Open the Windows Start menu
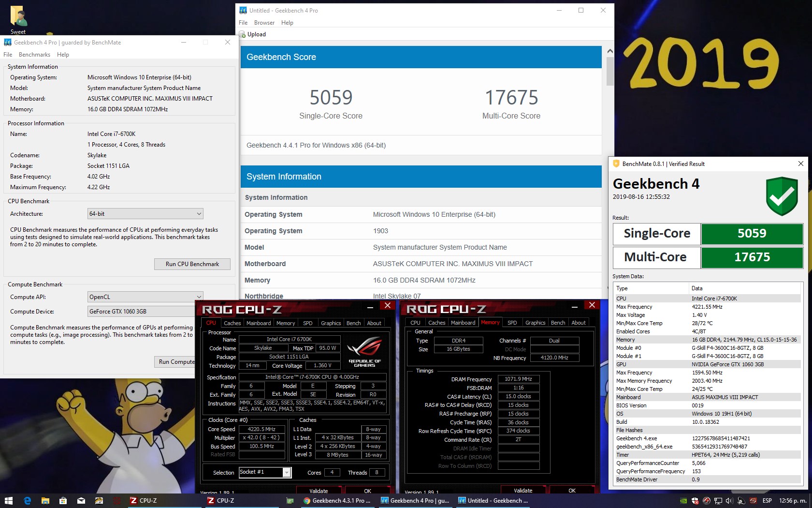 point(8,501)
